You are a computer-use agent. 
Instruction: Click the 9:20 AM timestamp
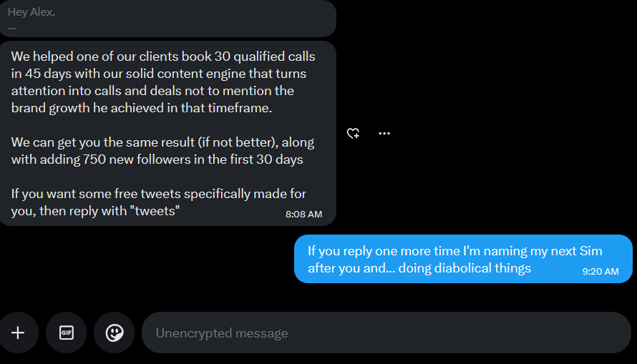600,272
